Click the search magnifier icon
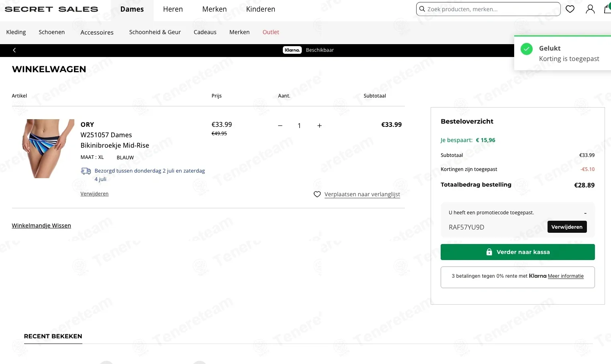 [422, 9]
